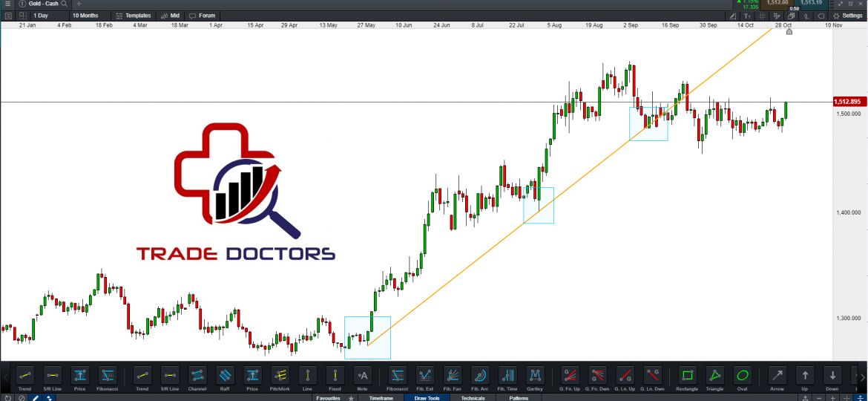The width and height of the screenshot is (868, 401).
Task: Select the Raff regression tool
Action: [226, 376]
